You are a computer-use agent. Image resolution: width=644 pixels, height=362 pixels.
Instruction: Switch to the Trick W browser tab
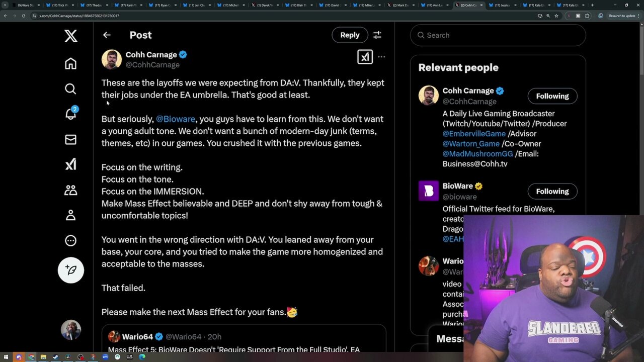(60, 5)
